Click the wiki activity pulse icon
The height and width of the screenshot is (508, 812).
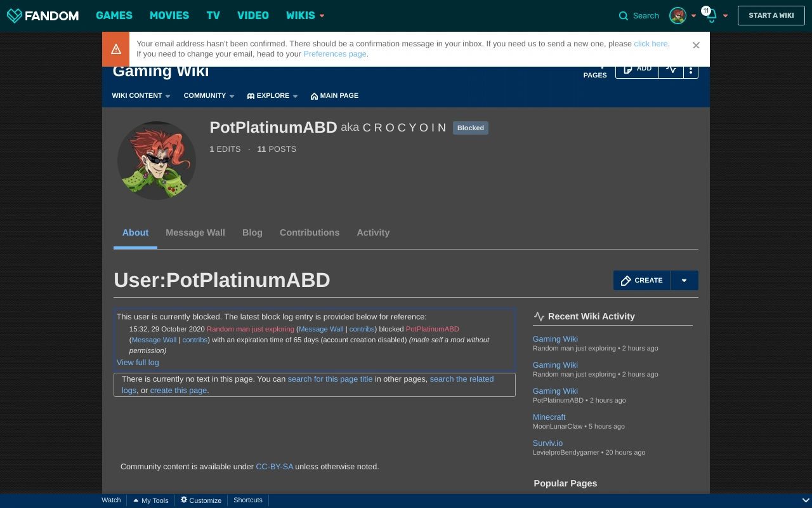point(671,69)
